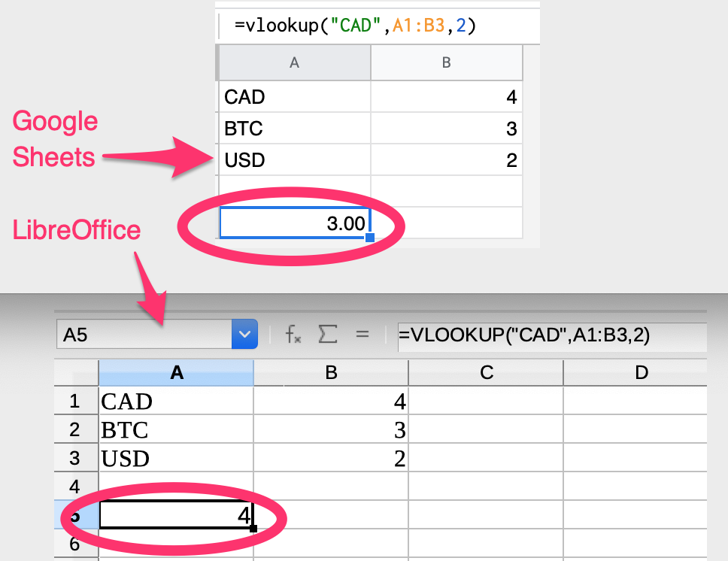The width and height of the screenshot is (728, 561).
Task: Click the LibreOffice select-all corner box
Action: 76,372
